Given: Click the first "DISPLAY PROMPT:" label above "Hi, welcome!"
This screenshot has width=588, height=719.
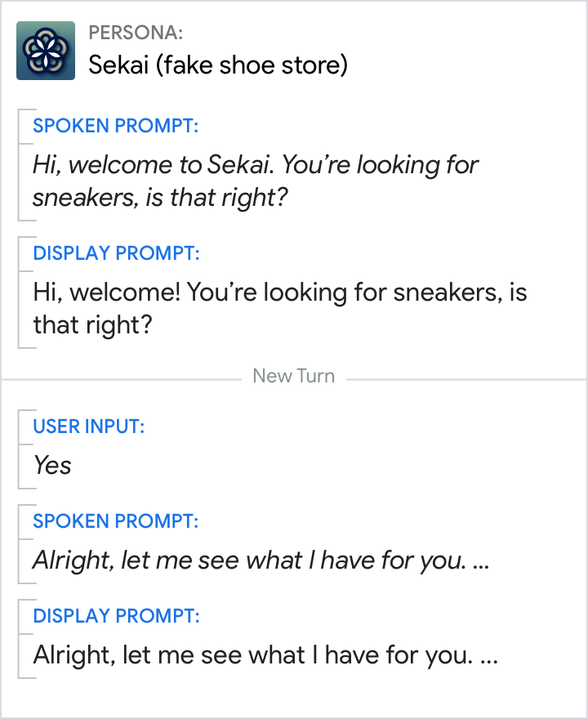Looking at the screenshot, I should point(116,253).
